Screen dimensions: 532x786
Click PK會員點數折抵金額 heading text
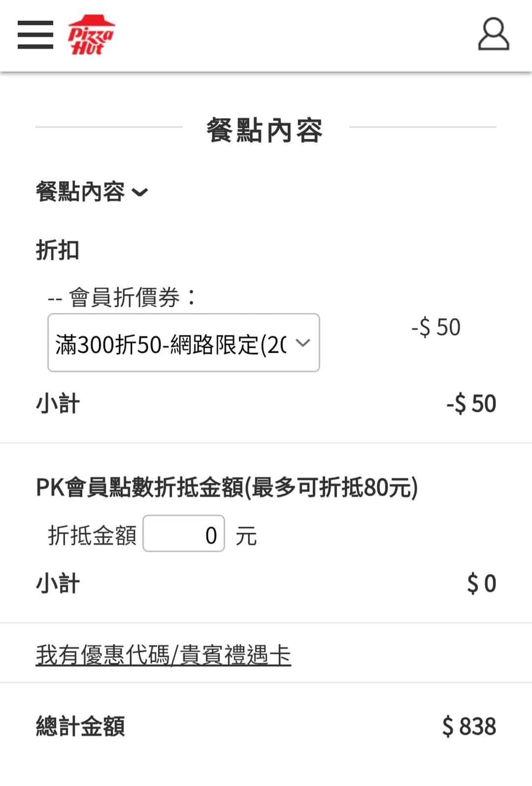click(x=226, y=489)
